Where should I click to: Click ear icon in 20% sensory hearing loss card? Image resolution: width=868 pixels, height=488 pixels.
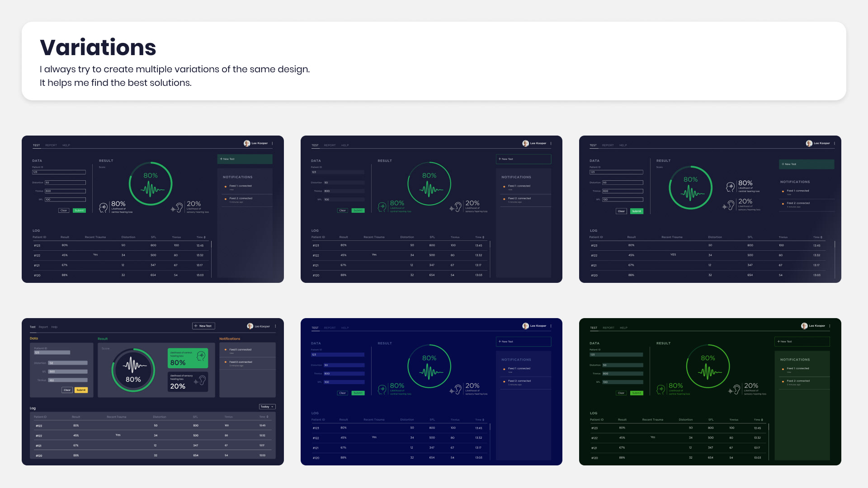click(x=202, y=380)
